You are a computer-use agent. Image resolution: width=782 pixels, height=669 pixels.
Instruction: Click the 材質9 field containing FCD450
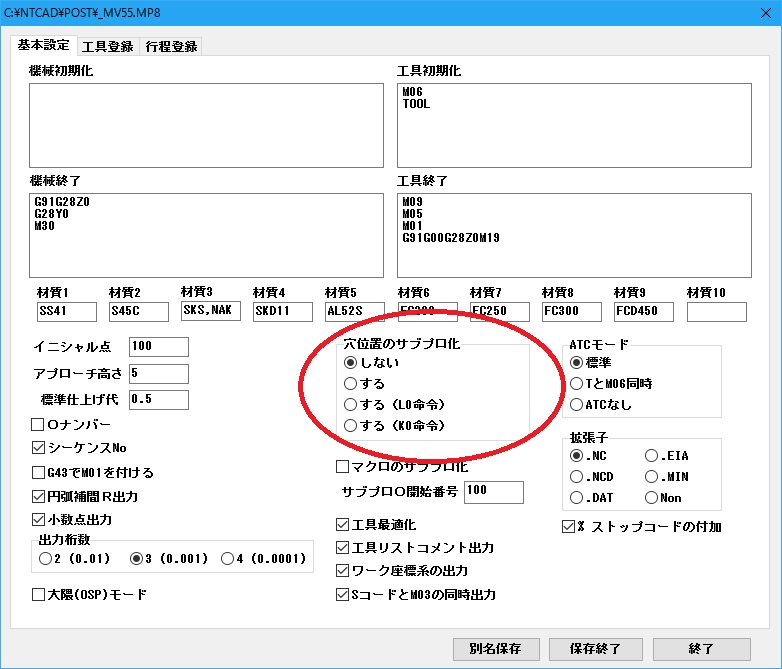(644, 311)
